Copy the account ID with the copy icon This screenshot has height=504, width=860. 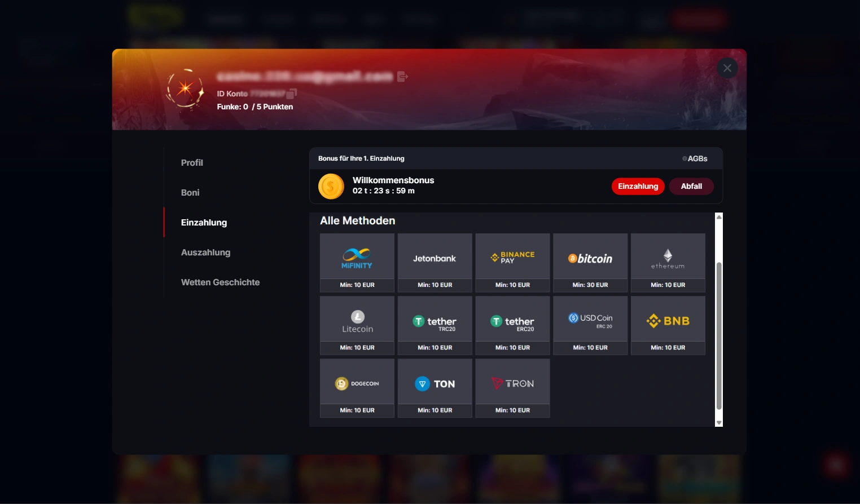292,94
